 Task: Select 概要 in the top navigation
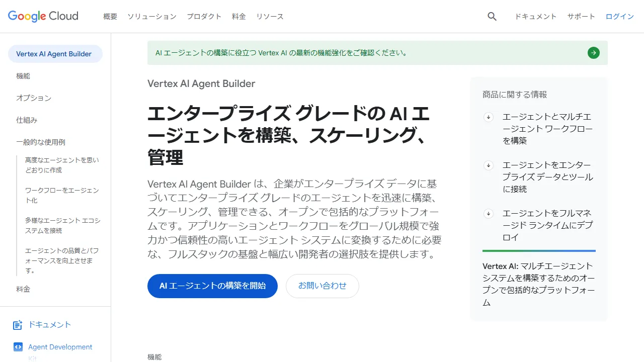[x=110, y=16]
